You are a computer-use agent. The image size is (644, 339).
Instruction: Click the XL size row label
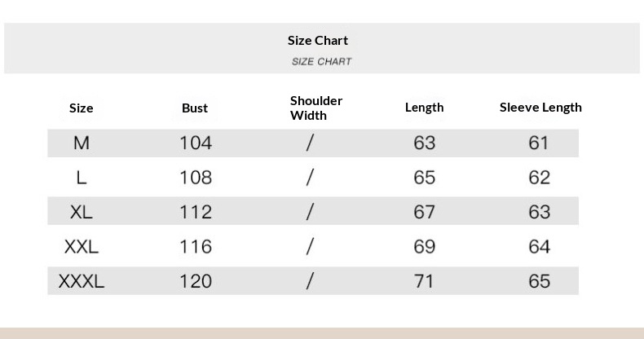pyautogui.click(x=82, y=212)
